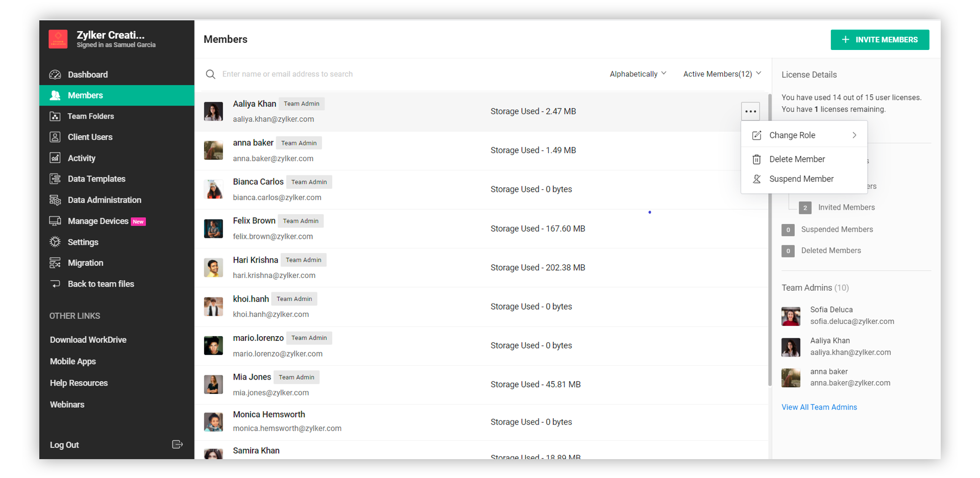Expand the Change Role submenu arrow
Screen dimensions: 980x478
[854, 135]
